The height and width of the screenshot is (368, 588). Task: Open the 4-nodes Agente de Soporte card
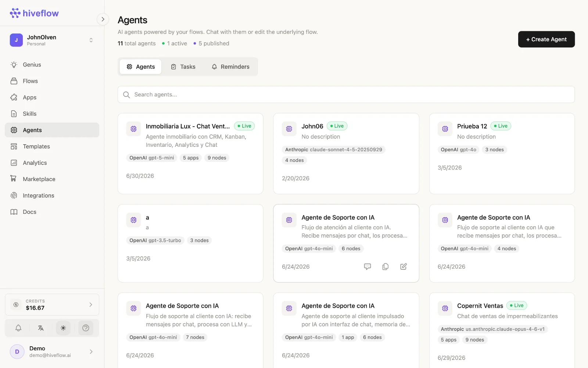502,243
